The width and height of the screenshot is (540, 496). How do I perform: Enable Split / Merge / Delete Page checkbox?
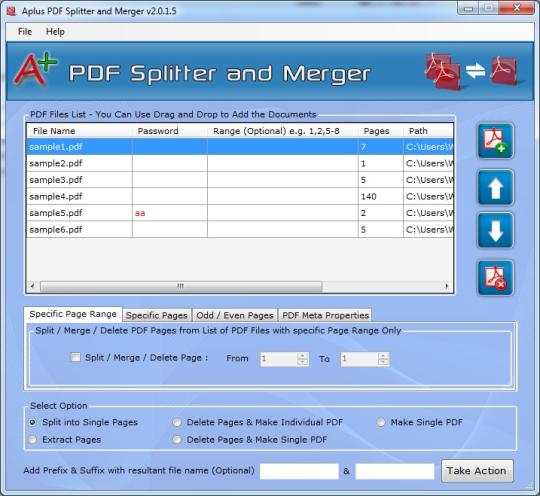pos(75,357)
